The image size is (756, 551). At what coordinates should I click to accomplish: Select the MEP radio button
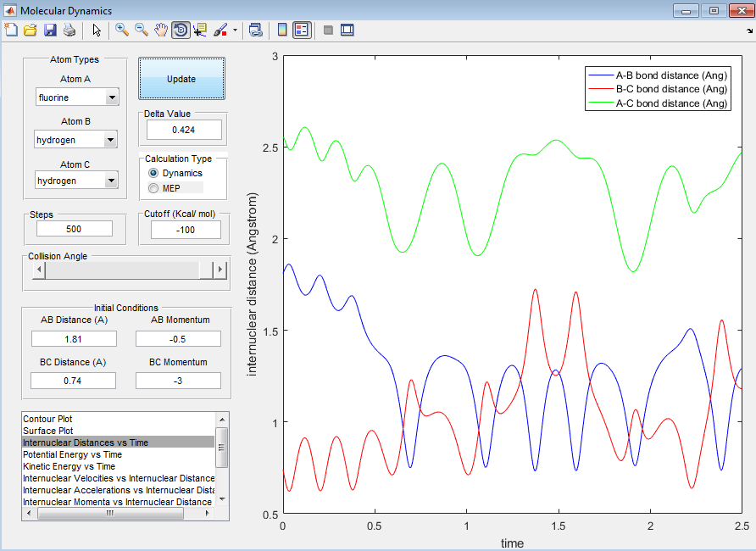[153, 188]
